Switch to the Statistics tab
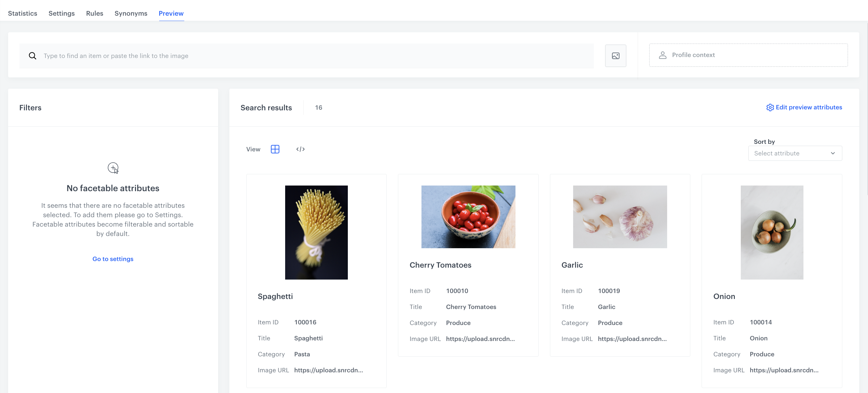This screenshot has width=868, height=393. (x=22, y=13)
